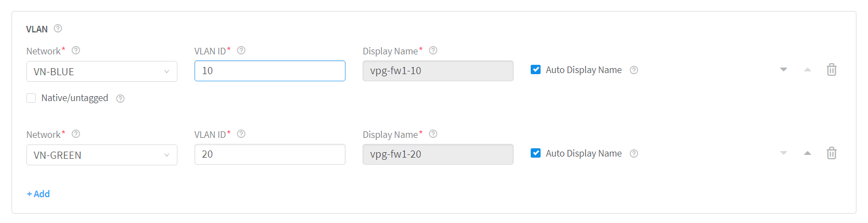Open help for Native/untagged option
This screenshot has width=868, height=223.
[120, 98]
